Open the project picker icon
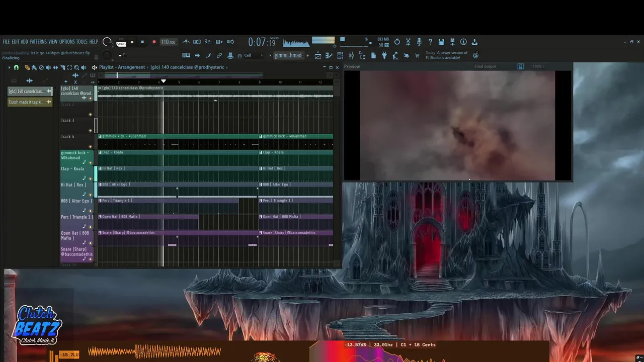Image resolution: width=644 pixels, height=362 pixels. click(373, 55)
